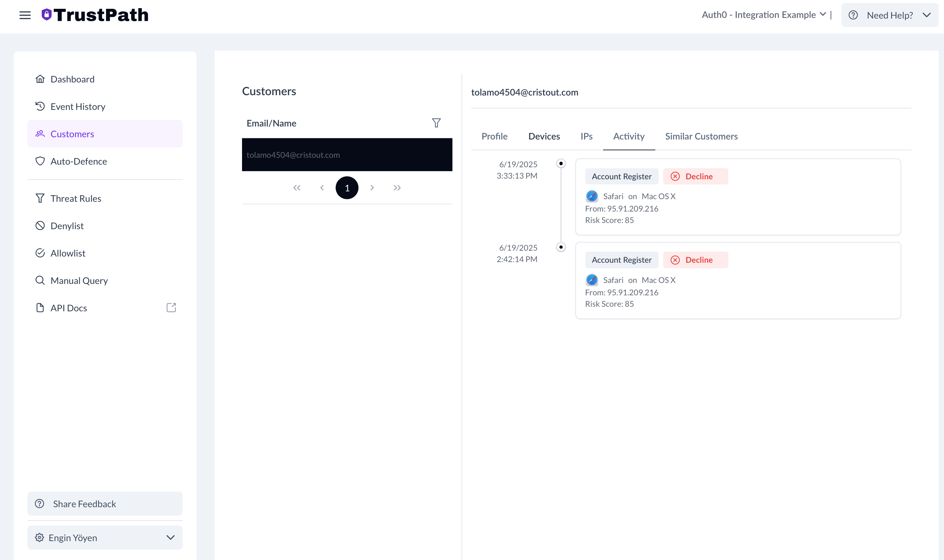The height and width of the screenshot is (560, 944).
Task: Open API Docs in external window
Action: point(171,308)
